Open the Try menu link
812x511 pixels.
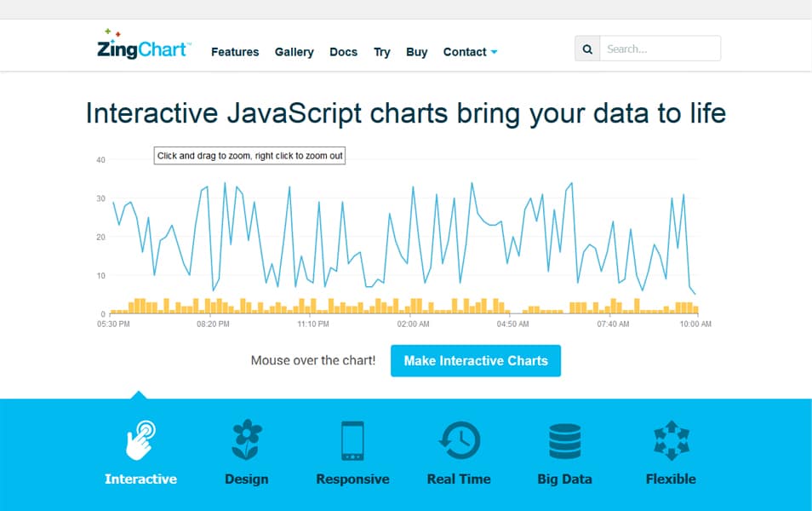[x=381, y=52]
